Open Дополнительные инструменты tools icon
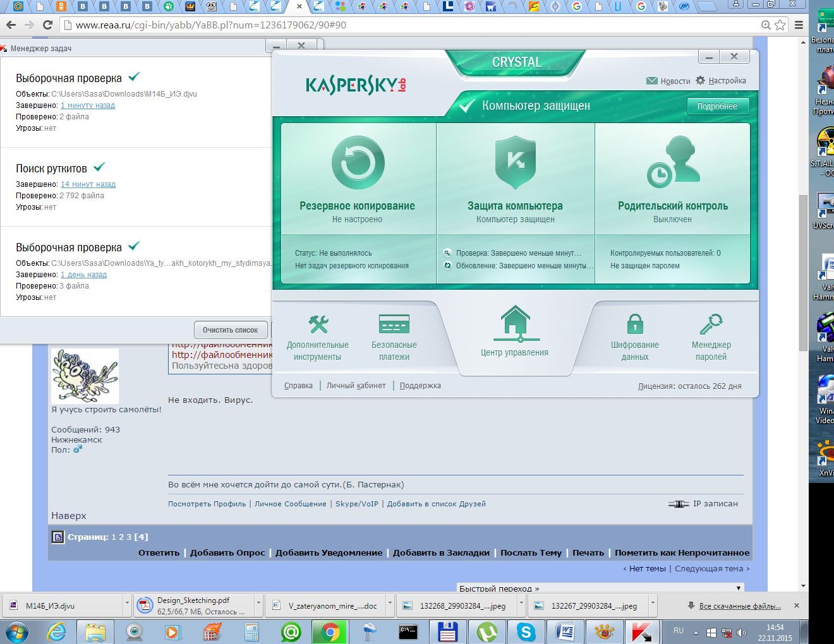This screenshot has height=644, width=834. click(x=318, y=324)
